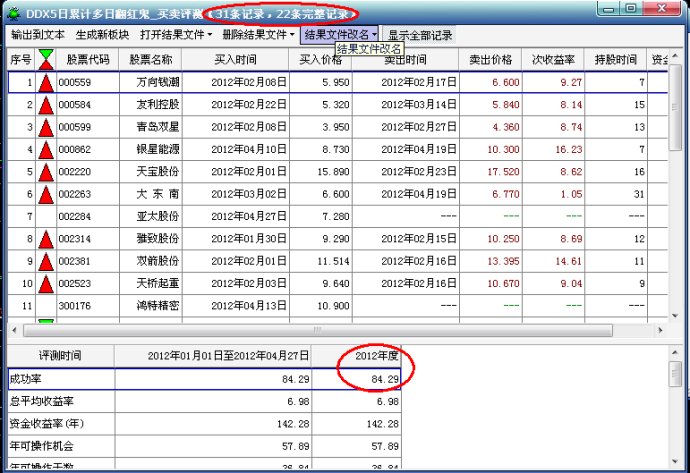Click lower panel scrollbar down arrow
Screen dimensions: 690x473
coord(675,461)
